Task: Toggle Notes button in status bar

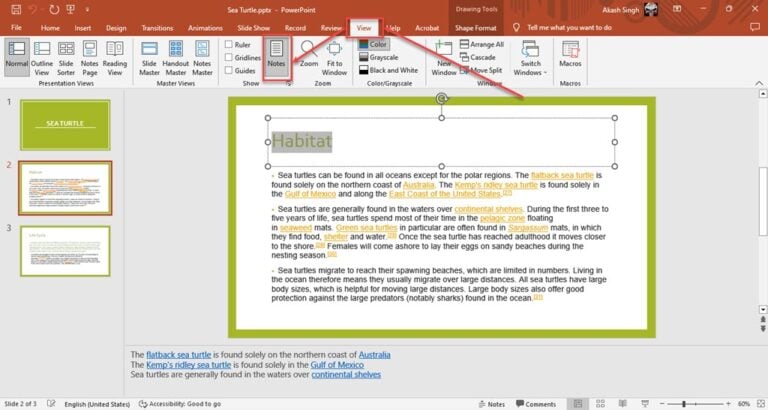Action: 491,404
